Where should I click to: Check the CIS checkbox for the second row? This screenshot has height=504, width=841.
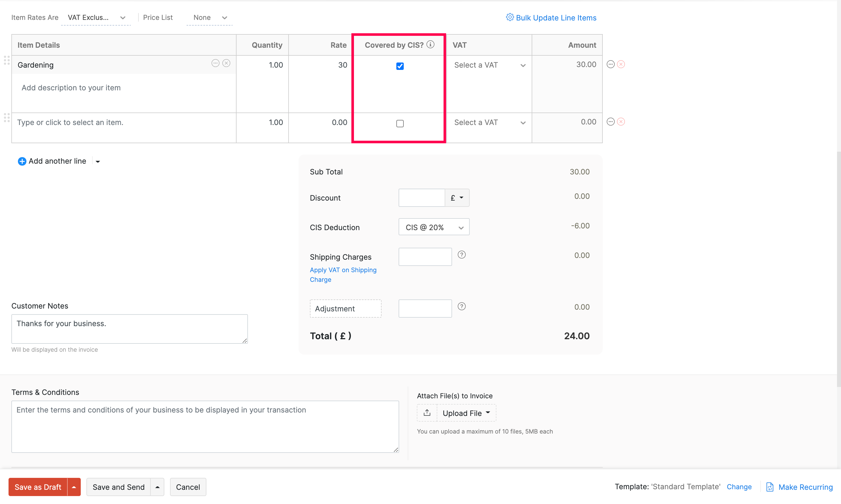(x=400, y=123)
